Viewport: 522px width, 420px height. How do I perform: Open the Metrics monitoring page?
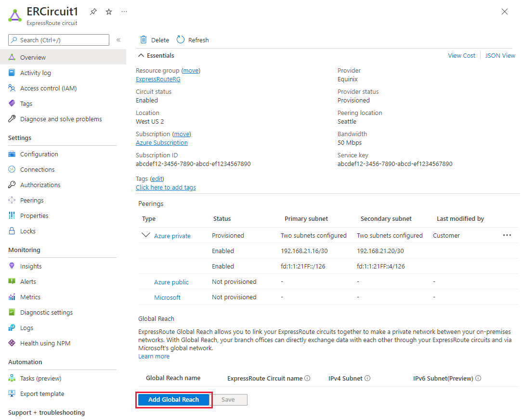pyautogui.click(x=30, y=297)
